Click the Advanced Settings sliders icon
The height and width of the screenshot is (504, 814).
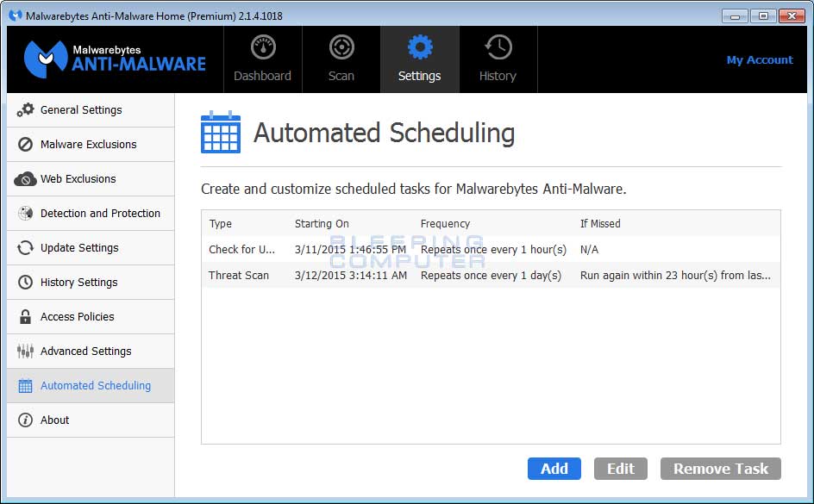[x=25, y=351]
